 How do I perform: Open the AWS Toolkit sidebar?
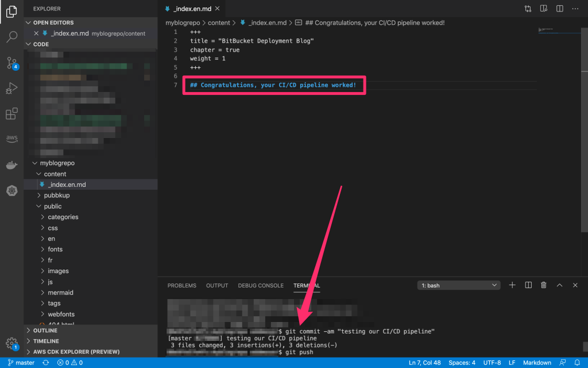12,138
